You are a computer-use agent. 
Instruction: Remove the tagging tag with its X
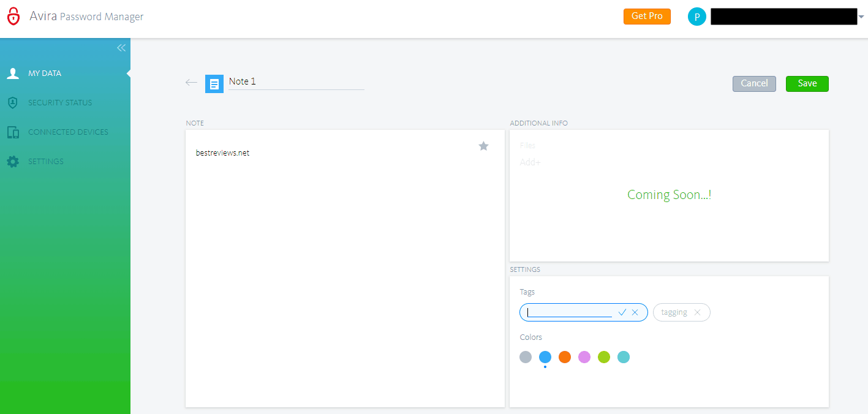698,312
